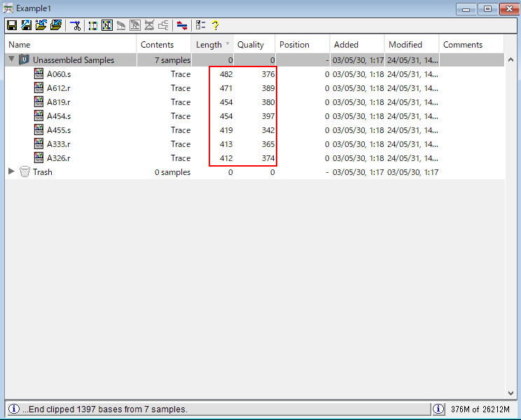Select the A333.r sample name
This screenshot has height=420, width=521.
click(59, 143)
